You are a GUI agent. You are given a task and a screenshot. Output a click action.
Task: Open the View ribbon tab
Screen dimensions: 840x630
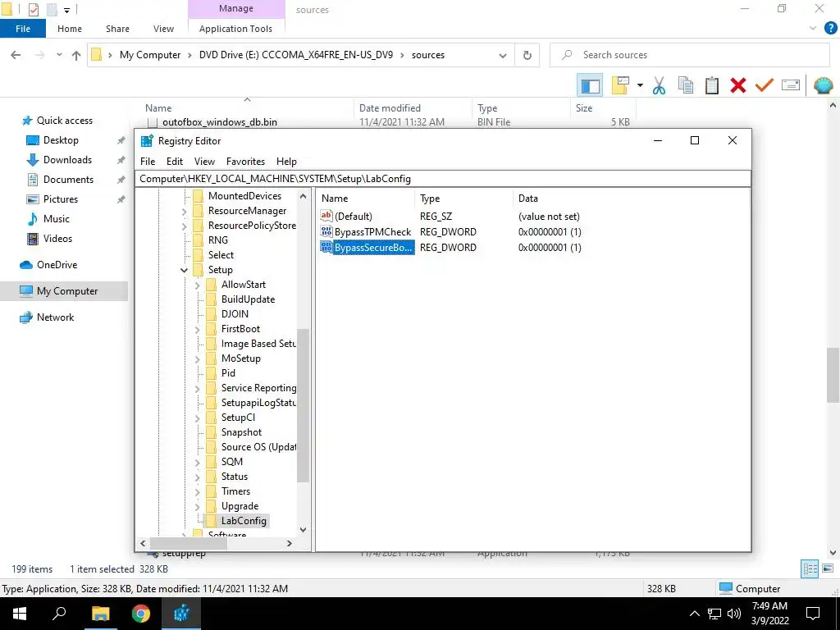click(x=163, y=29)
